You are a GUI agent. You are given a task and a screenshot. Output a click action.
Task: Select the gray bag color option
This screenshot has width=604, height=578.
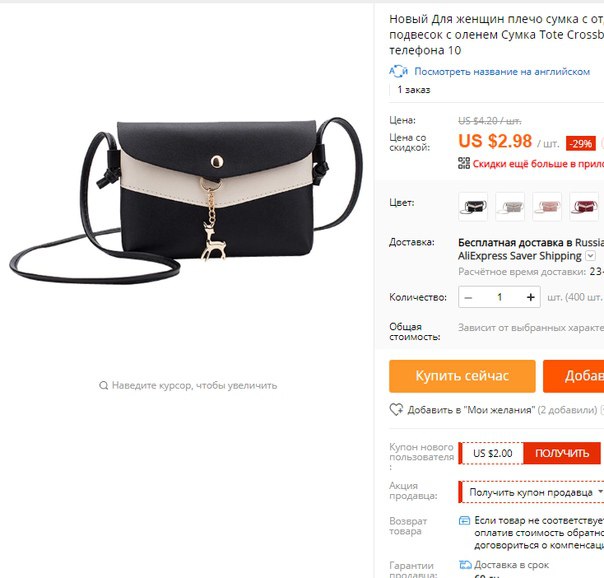510,207
